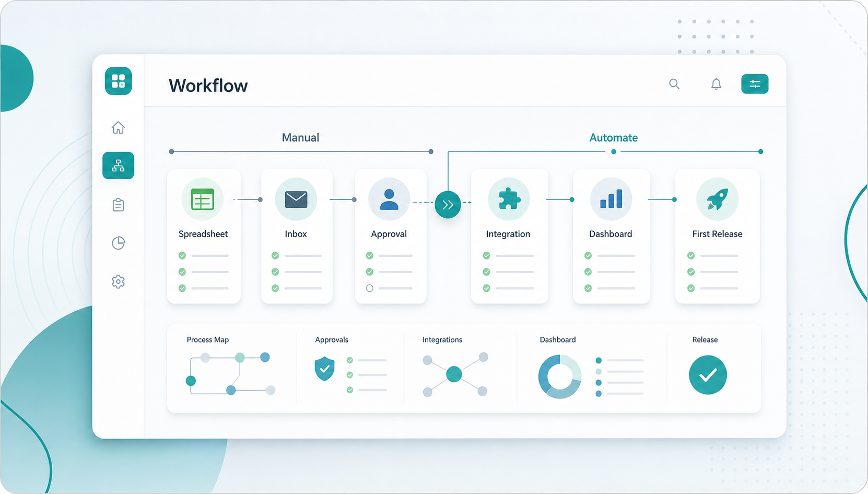Click the Integration puzzle piece icon

509,199
